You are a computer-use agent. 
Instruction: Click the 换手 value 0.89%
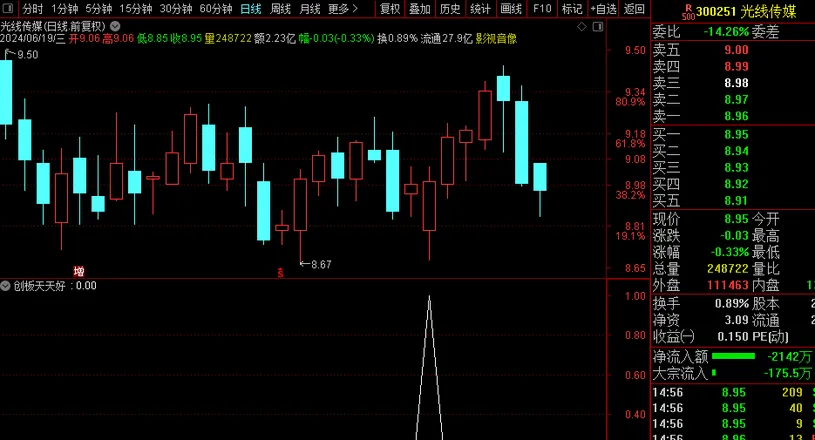(732, 303)
